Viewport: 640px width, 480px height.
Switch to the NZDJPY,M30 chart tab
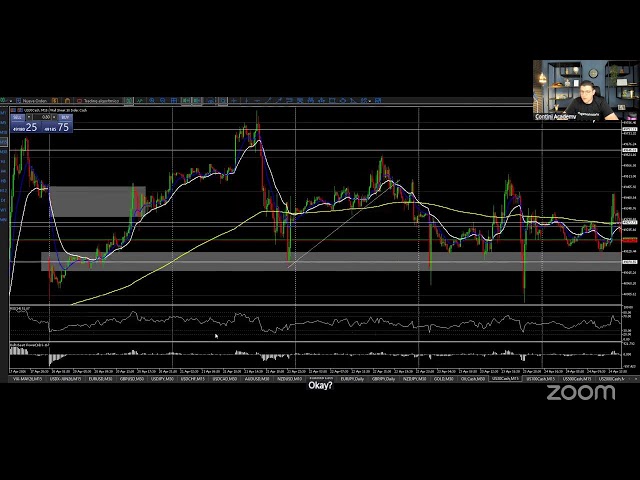pos(415,379)
